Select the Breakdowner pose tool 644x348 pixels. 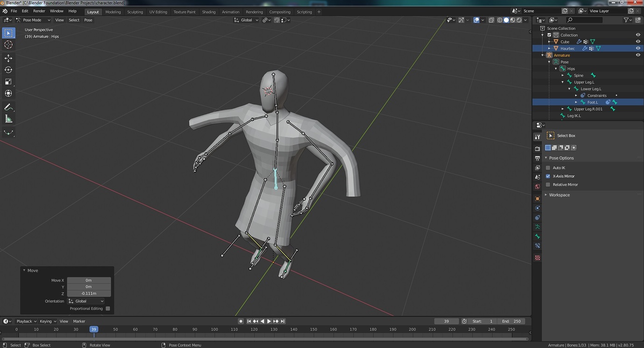pyautogui.click(x=8, y=132)
